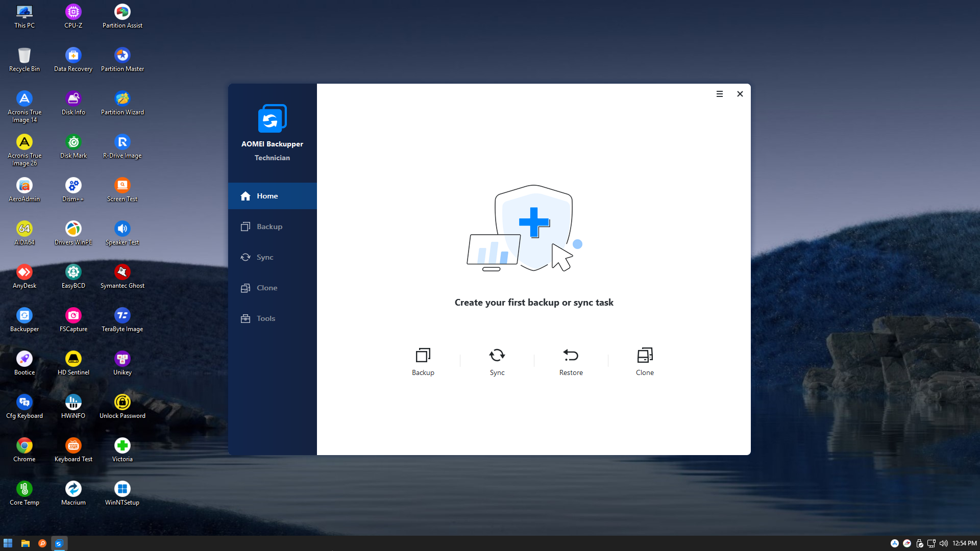Select the Partition Master desktop icon
This screenshot has width=980, height=551.
[122, 60]
